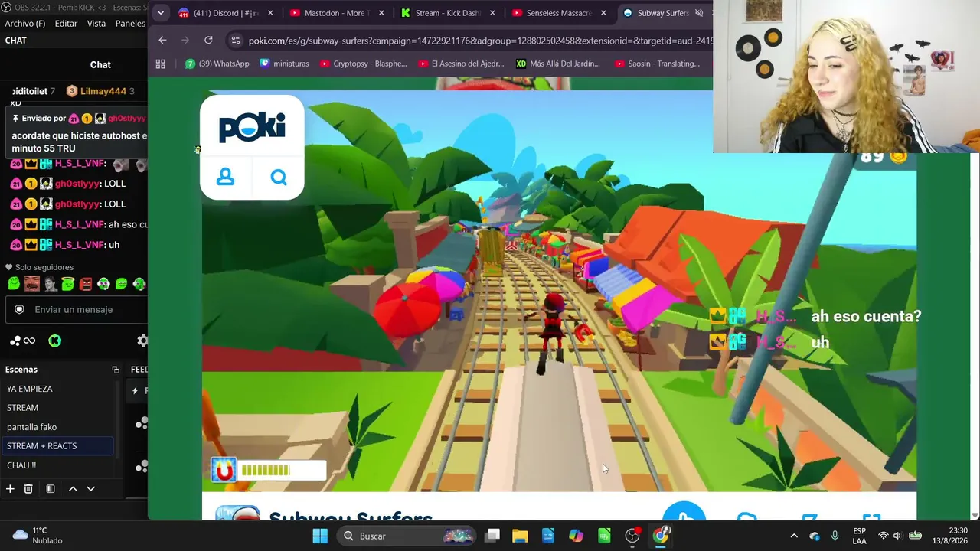The image size is (980, 551).
Task: Close the Kick Dashboard tab
Action: (x=492, y=13)
